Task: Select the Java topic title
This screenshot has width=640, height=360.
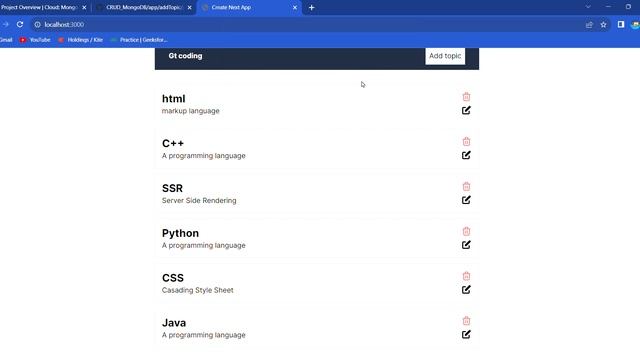Action: [174, 323]
